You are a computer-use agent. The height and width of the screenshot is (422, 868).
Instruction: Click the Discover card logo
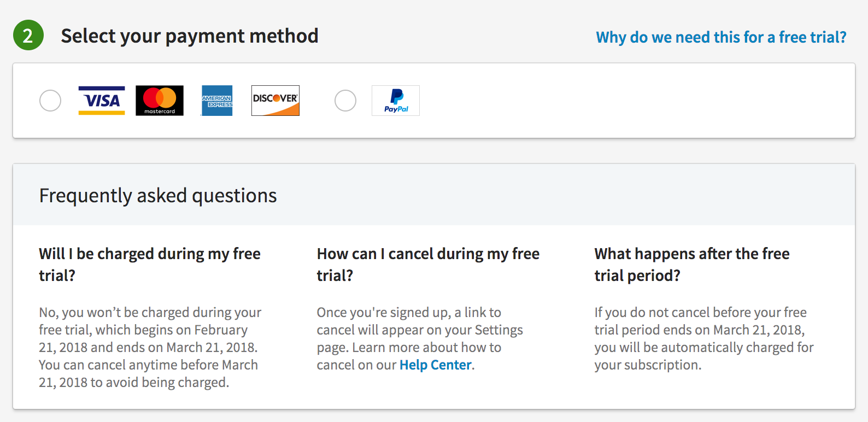(x=275, y=101)
